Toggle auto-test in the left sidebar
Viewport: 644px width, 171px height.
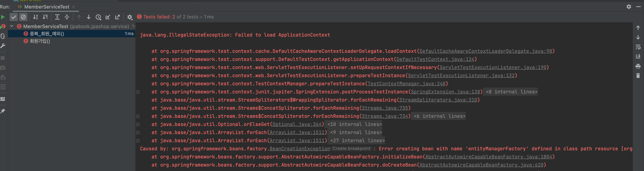click(3, 36)
